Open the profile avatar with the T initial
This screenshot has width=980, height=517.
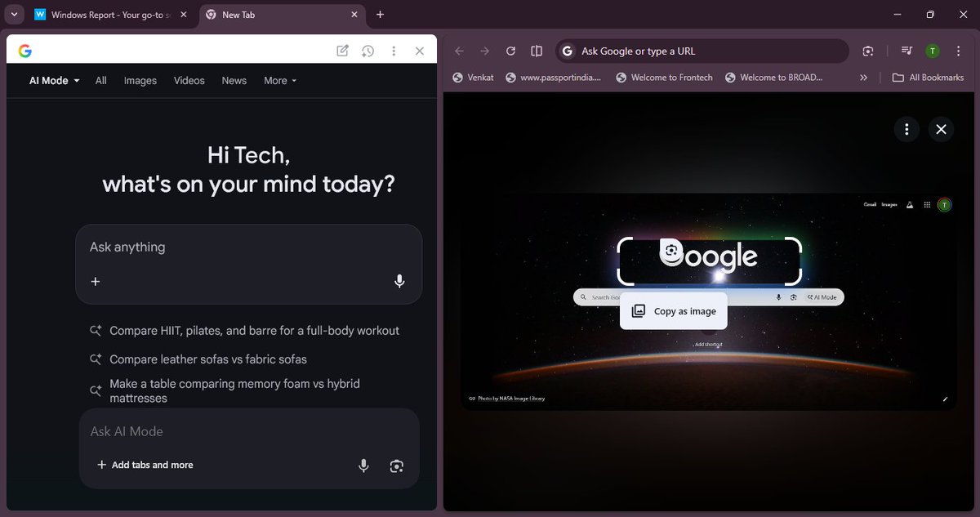[x=932, y=50]
